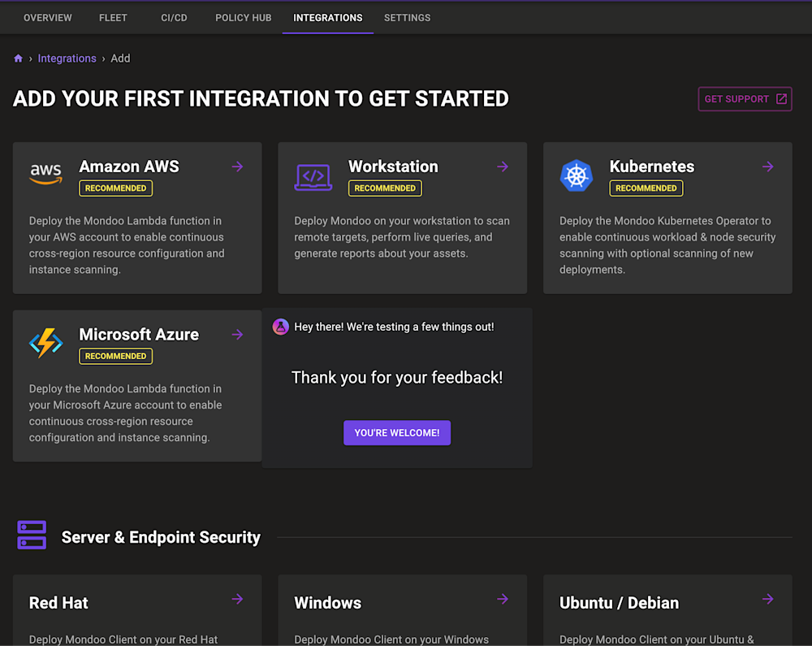Click the arrow on Ubuntu / Debian card
Screen dimensions: 812x646
768,600
